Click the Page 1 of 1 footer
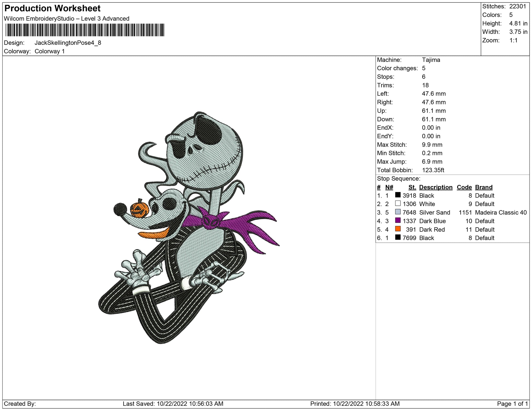532x409 pixels. [512, 404]
